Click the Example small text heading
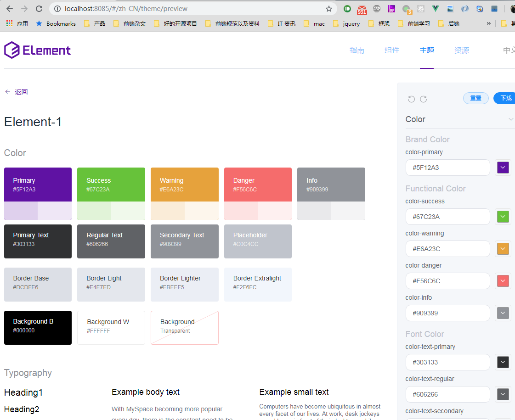Screen dimensions: 515x420 pos(294,392)
